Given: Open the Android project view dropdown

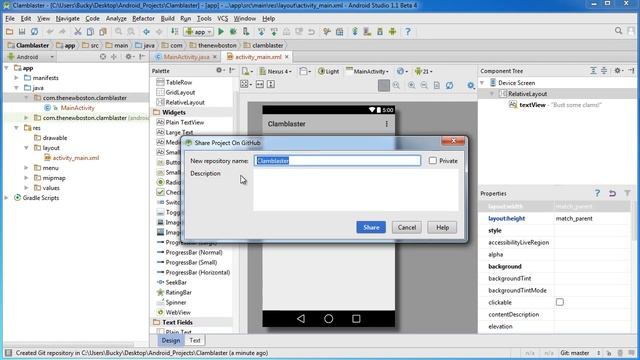Looking at the screenshot, I should [31, 57].
